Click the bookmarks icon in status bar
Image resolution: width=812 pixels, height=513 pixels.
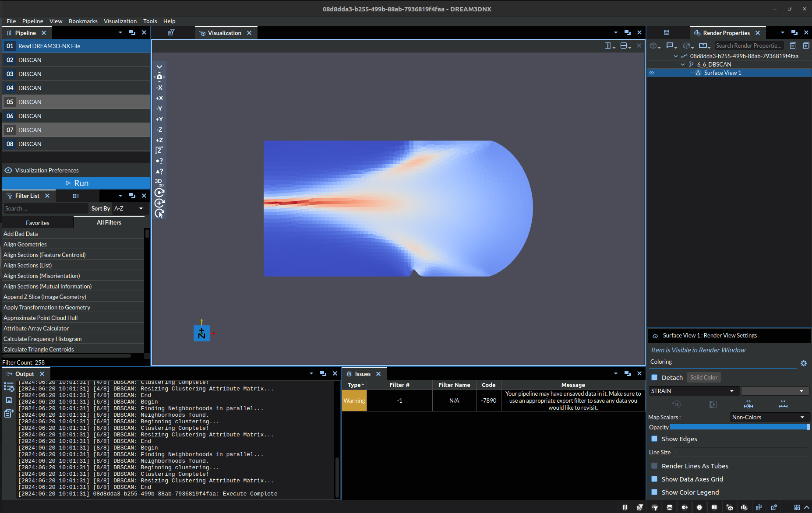(x=714, y=507)
